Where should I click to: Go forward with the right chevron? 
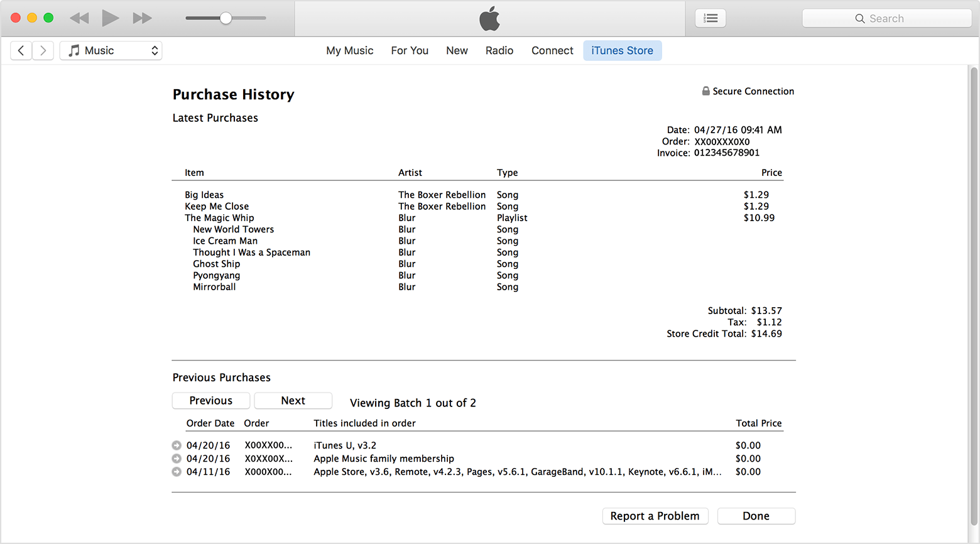click(43, 50)
